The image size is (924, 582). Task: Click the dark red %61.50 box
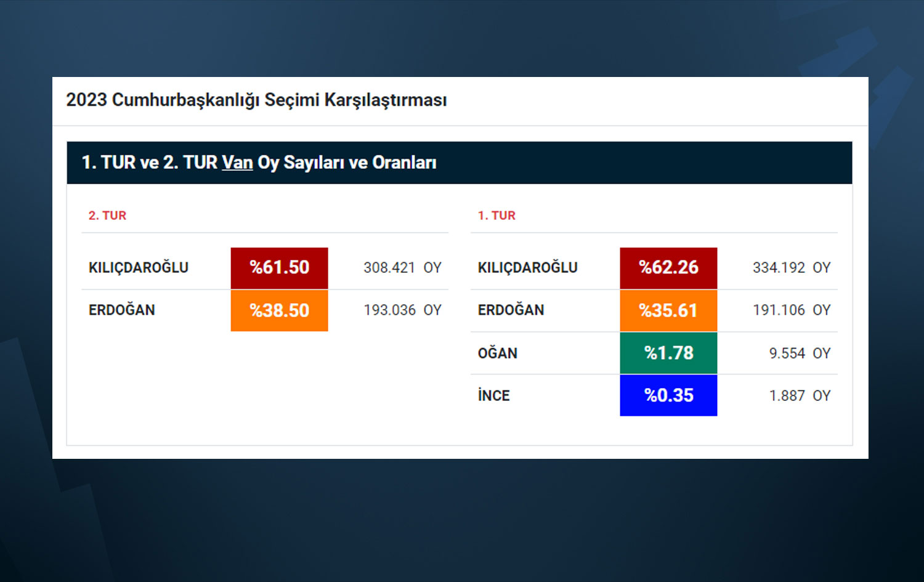coord(279,268)
